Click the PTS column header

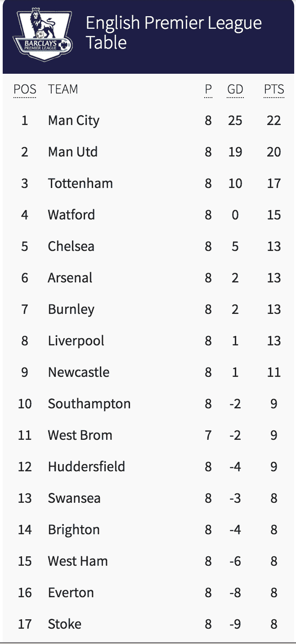pos(274,89)
